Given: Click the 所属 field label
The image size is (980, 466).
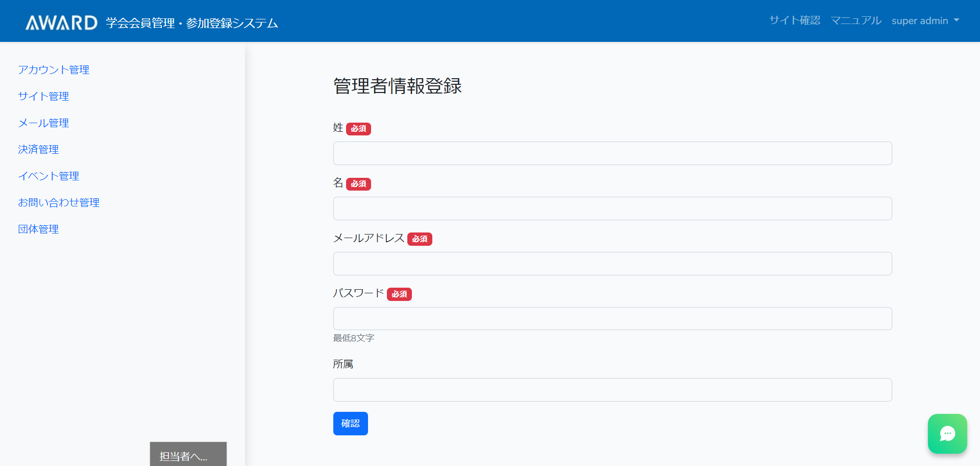Looking at the screenshot, I should pos(343,364).
